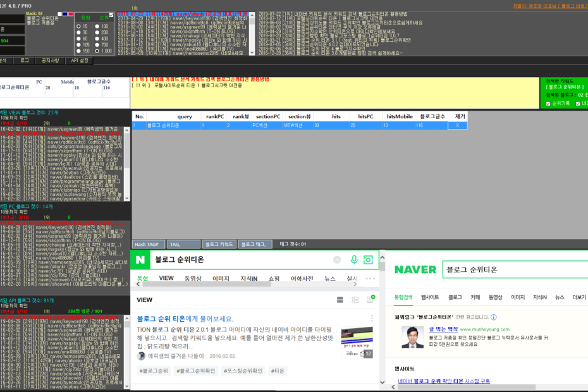Open 글 먹는 백작 ad link
The image size is (588, 392).
(x=443, y=329)
